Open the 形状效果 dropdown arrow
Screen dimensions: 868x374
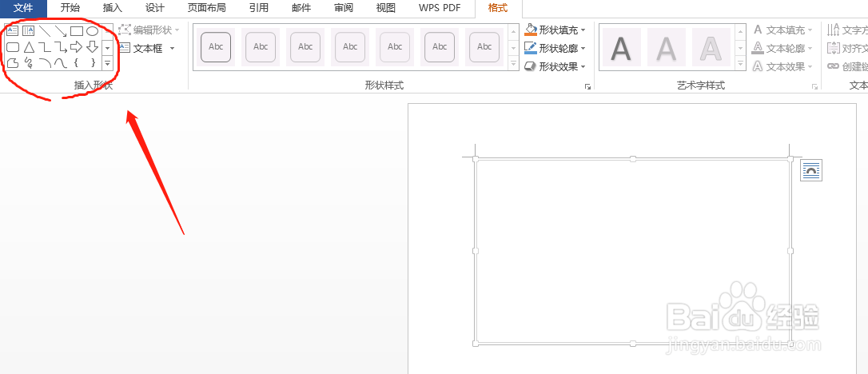click(583, 67)
